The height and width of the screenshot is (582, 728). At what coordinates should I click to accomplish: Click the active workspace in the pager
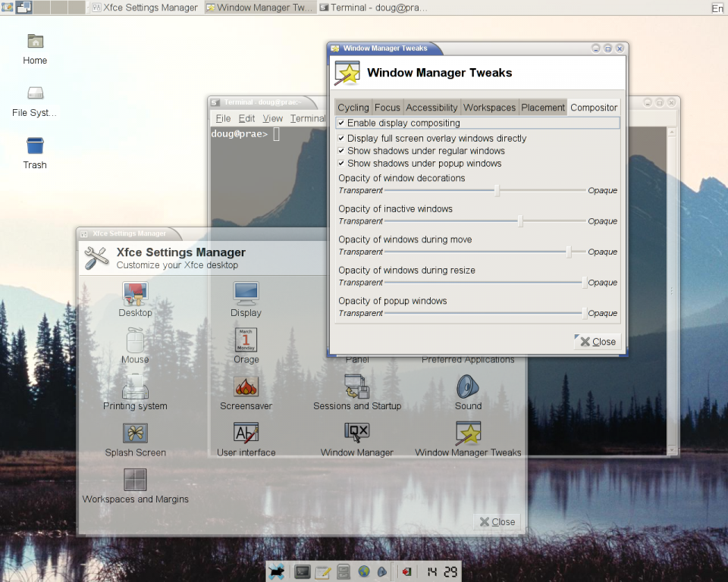click(24, 8)
